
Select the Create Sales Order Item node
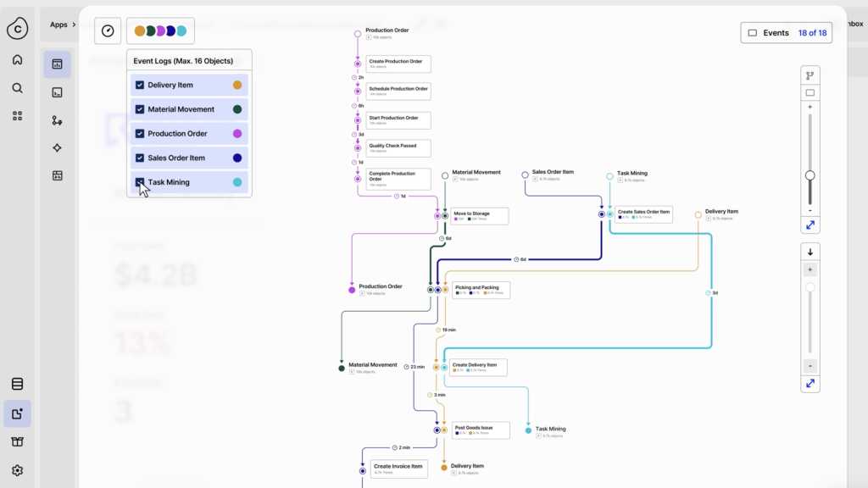click(x=644, y=214)
